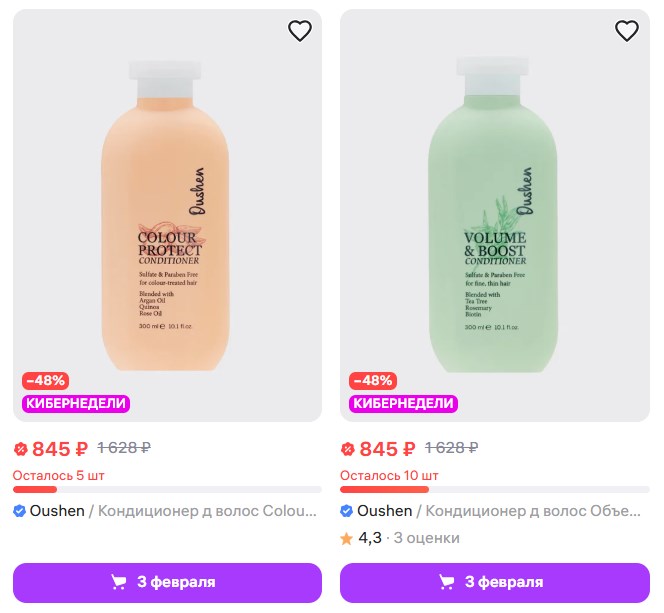664x613 pixels.
Task: Click the 845 ₽ price on left card
Action: click(x=60, y=449)
